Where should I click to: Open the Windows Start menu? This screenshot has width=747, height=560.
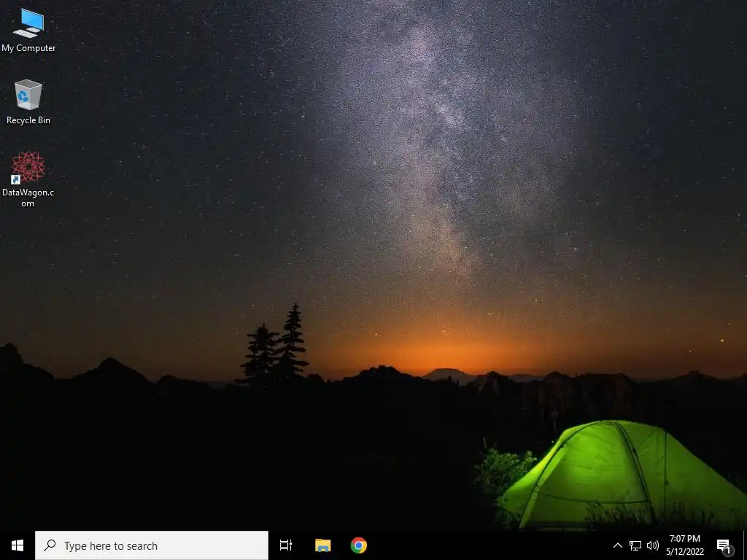(18, 545)
